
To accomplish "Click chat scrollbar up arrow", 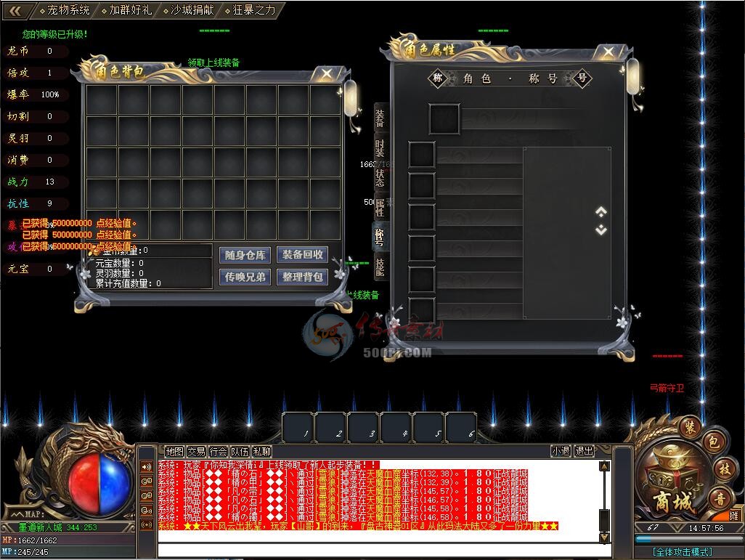I will (x=604, y=466).
